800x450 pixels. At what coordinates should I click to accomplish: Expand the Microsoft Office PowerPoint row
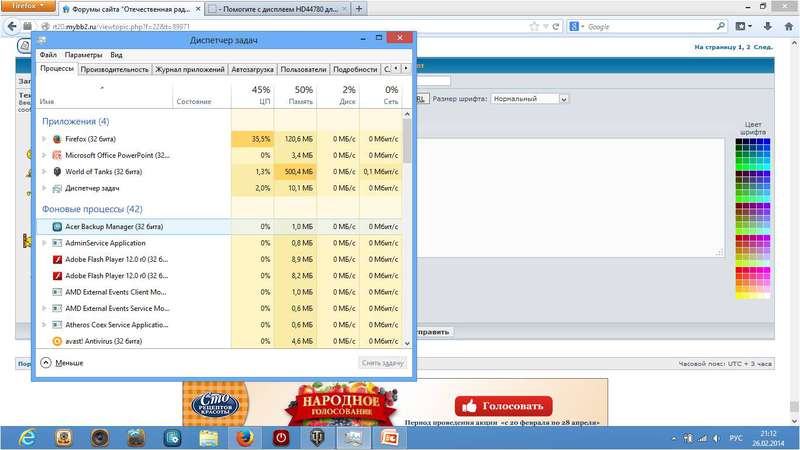[44, 155]
